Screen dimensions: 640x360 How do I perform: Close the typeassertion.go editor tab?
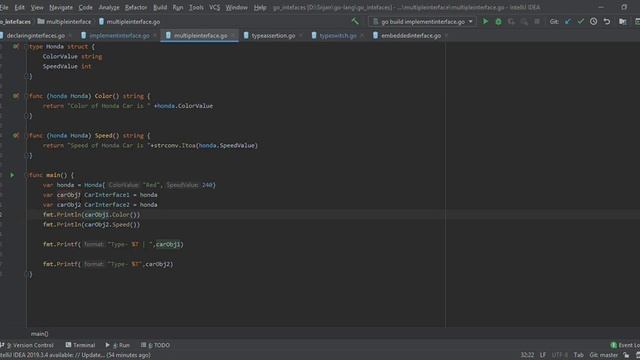[x=301, y=36]
